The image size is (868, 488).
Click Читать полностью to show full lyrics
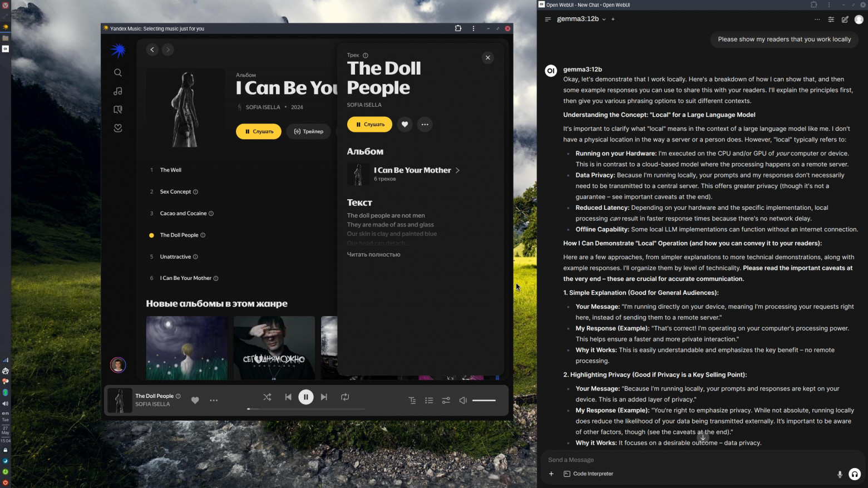click(374, 255)
